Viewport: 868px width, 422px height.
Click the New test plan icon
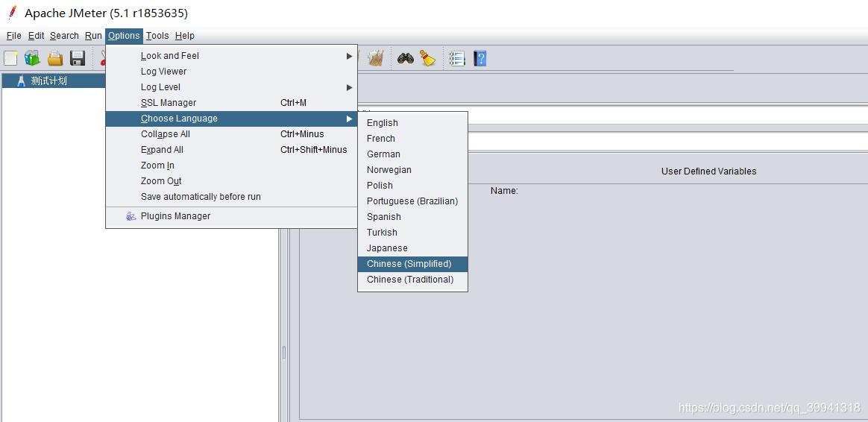click(10, 58)
